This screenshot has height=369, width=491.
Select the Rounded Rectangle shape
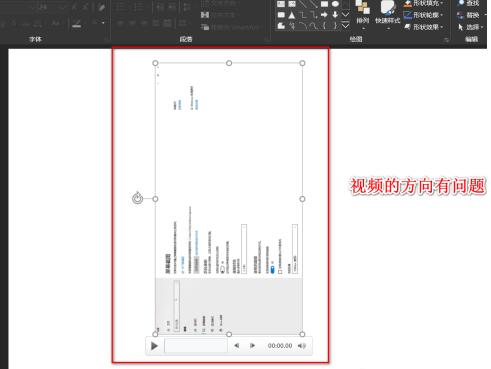tap(281, 15)
